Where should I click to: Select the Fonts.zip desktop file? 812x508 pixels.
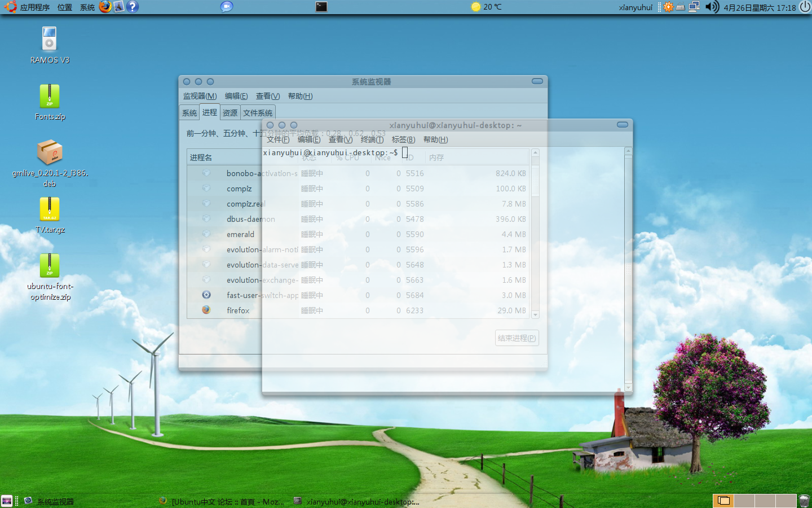[x=50, y=102]
